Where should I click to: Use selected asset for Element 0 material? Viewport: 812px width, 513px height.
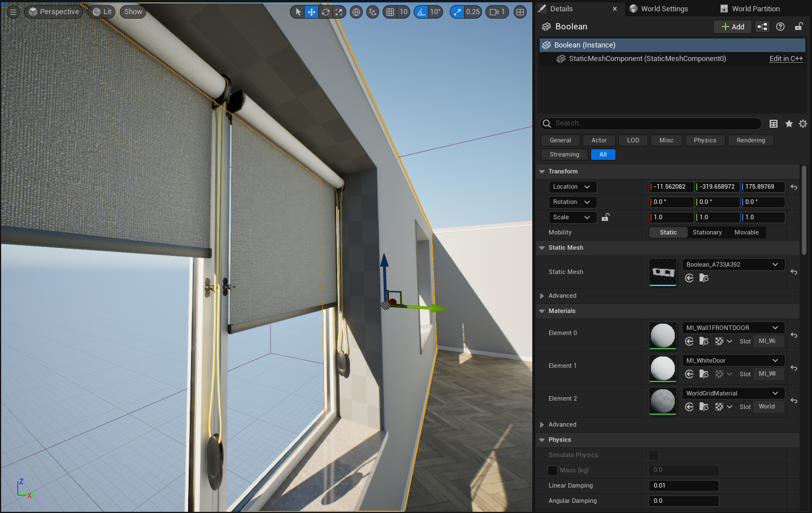pos(689,341)
